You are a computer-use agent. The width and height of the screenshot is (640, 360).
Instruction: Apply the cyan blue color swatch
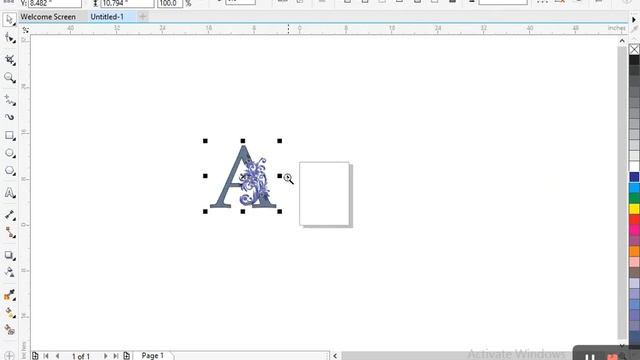[x=634, y=188]
